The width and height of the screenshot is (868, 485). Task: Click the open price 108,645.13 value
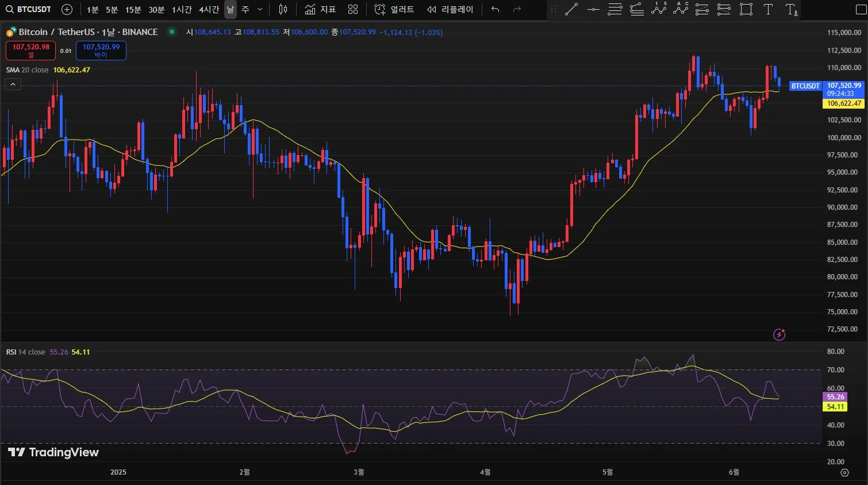pos(212,32)
